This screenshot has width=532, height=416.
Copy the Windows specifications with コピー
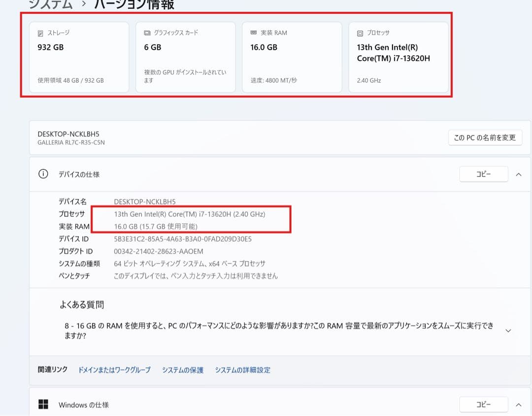pos(483,405)
